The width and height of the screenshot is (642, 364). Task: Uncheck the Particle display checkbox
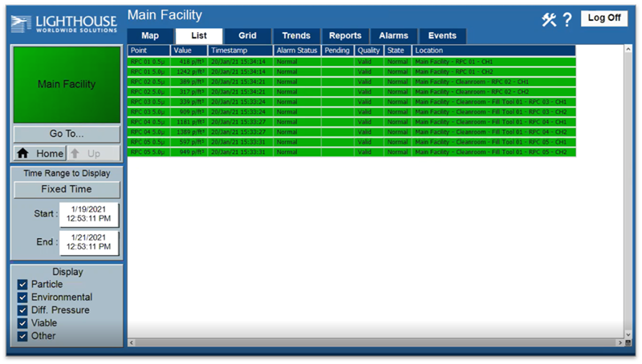coord(22,285)
